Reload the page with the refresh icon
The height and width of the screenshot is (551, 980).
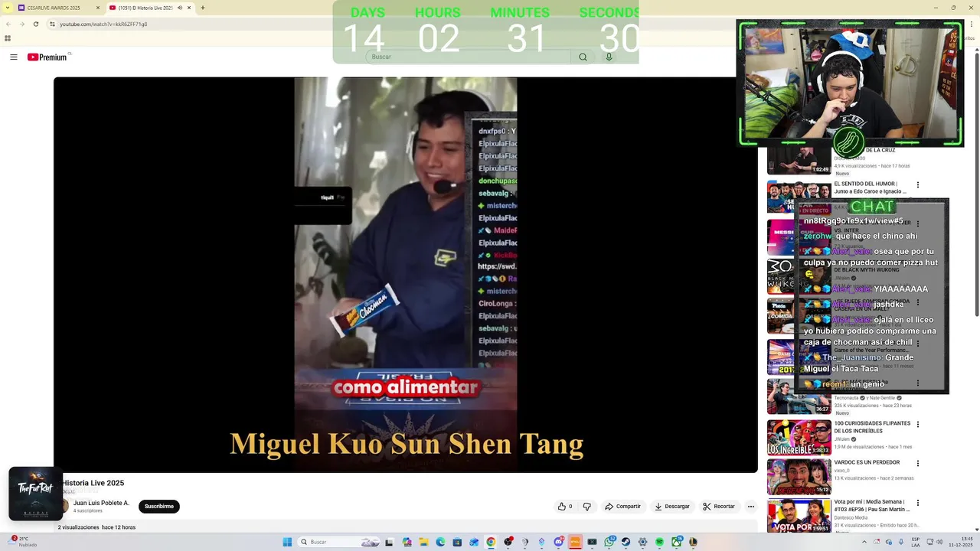click(x=36, y=24)
